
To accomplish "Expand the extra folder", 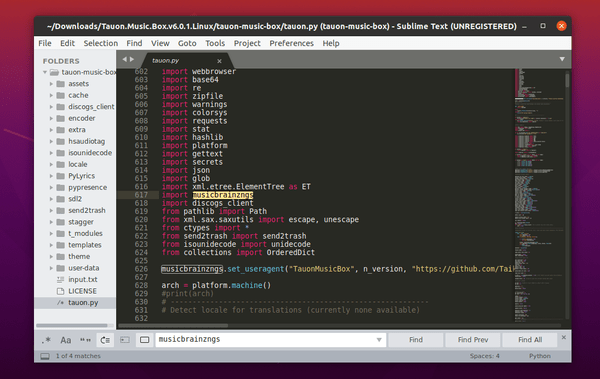I will [x=51, y=130].
